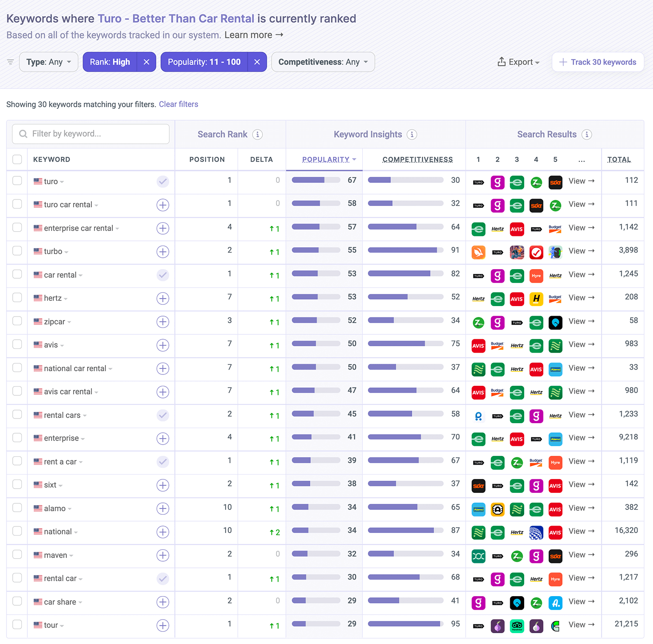Image resolution: width=653 pixels, height=644 pixels.
Task: Open the Competitiveness: Any dropdown
Action: point(323,62)
